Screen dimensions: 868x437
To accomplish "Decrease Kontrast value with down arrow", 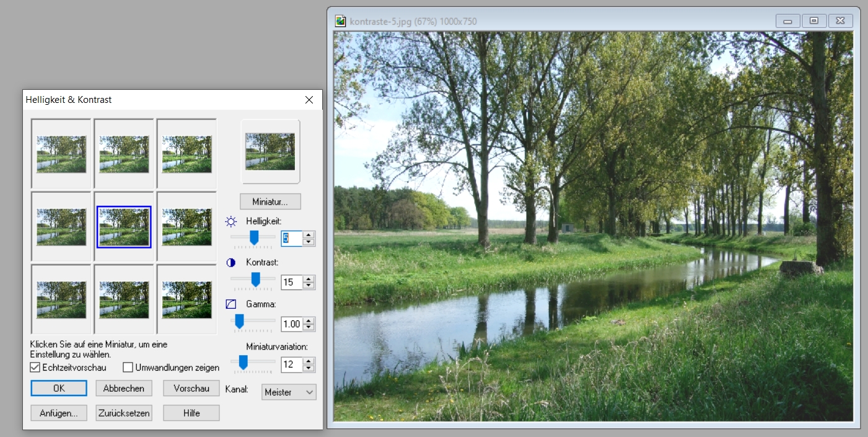I will tap(309, 286).
